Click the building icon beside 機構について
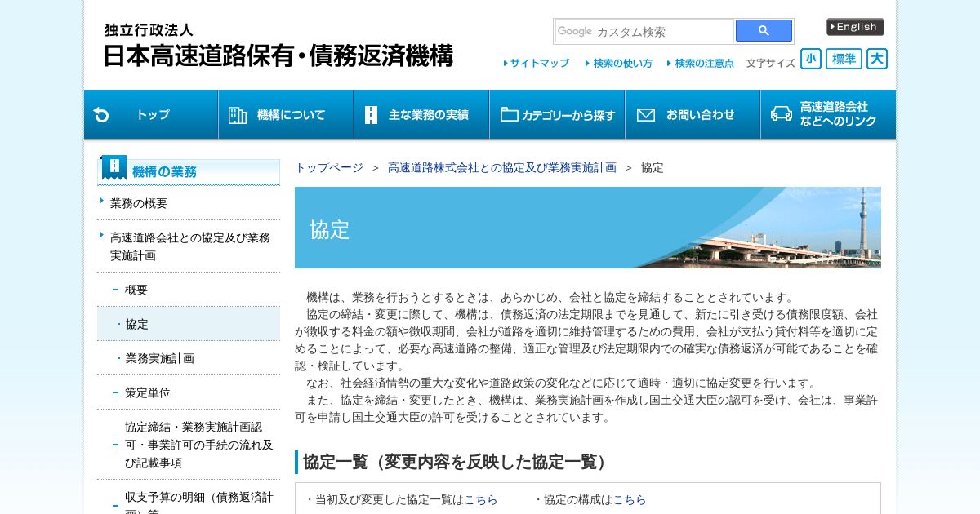This screenshot has height=514, width=980. [x=238, y=115]
